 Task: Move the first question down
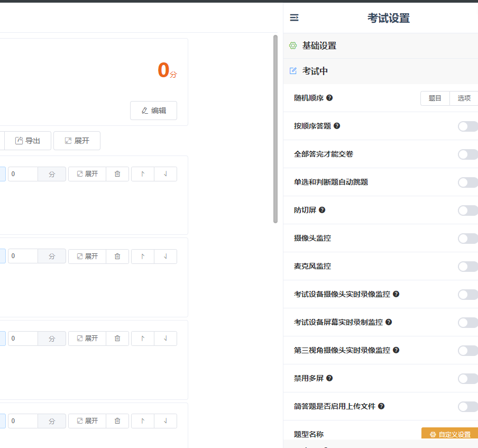click(x=166, y=174)
